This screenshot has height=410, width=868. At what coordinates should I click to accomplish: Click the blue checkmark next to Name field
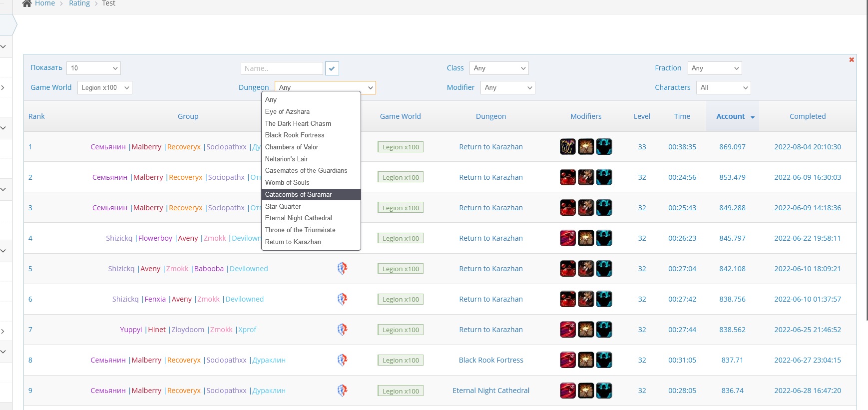tap(332, 68)
